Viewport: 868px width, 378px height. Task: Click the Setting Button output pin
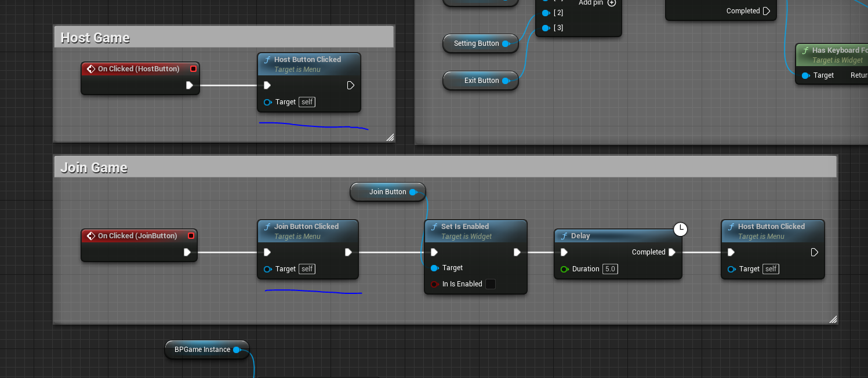point(506,43)
